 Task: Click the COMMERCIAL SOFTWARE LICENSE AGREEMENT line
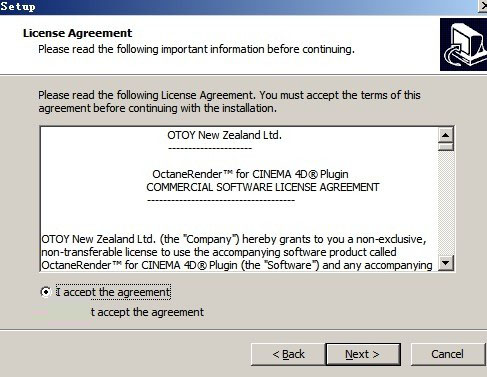click(x=263, y=187)
